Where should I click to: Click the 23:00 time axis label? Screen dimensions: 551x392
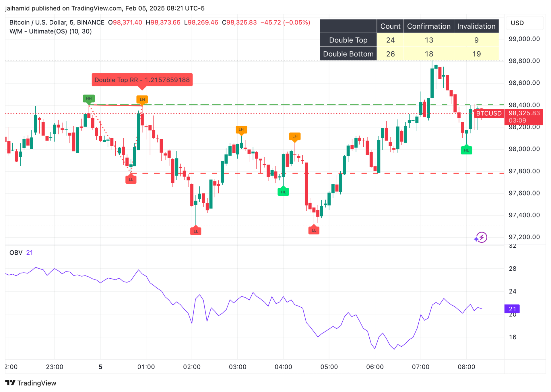tap(55, 367)
